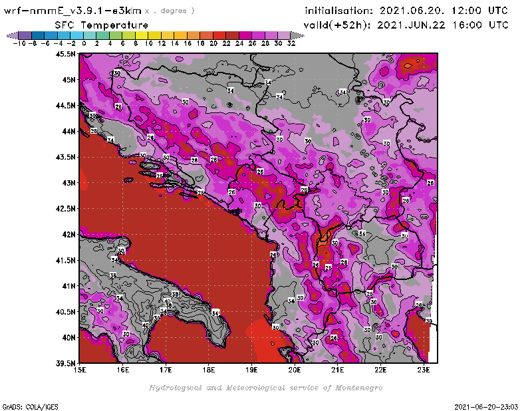The width and height of the screenshot is (532, 411).
Task: Click the legend value 0
Action: click(84, 43)
